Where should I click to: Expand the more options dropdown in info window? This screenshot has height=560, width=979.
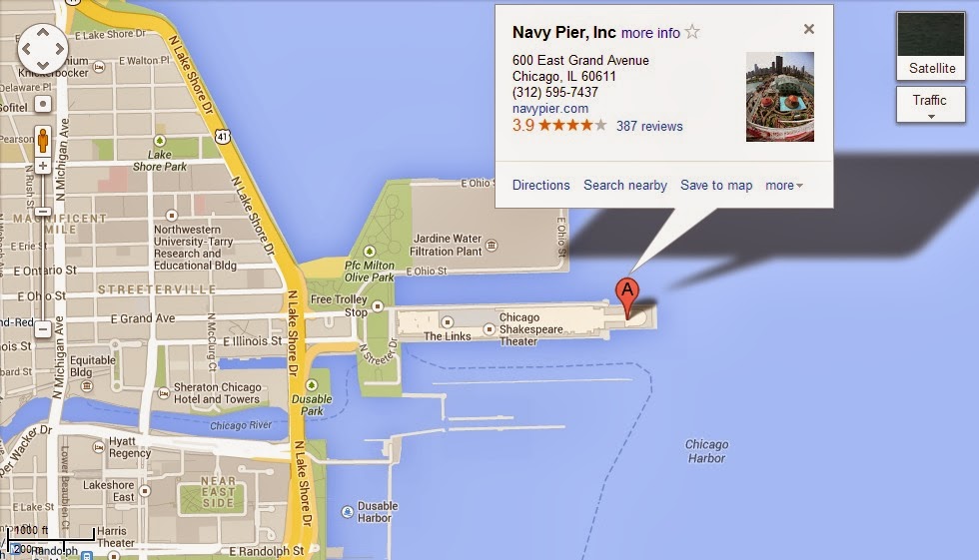(784, 186)
